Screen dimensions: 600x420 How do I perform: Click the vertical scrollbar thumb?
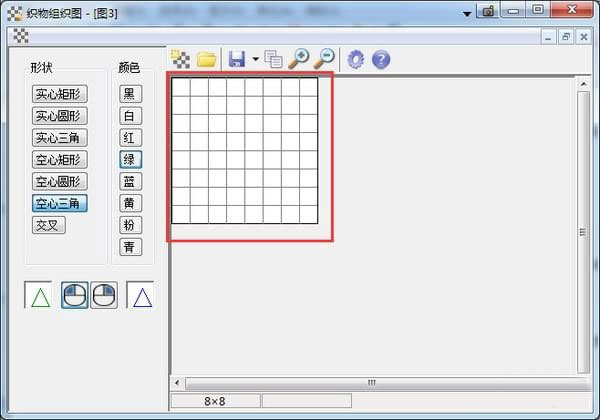click(x=583, y=232)
